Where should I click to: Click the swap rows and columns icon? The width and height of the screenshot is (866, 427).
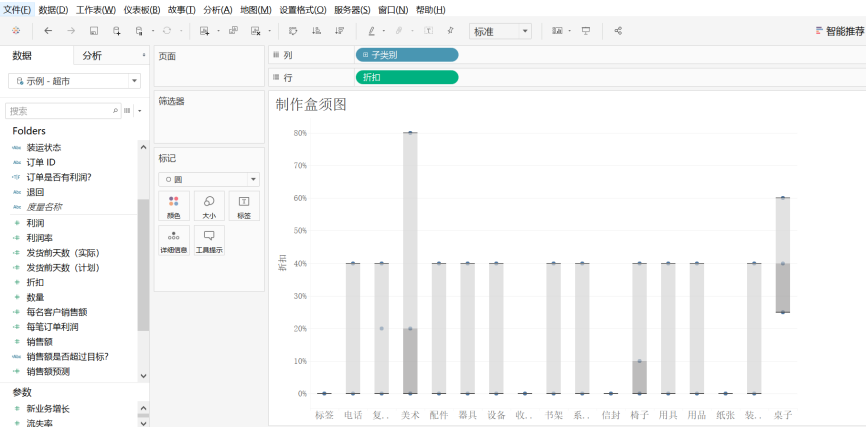pyautogui.click(x=293, y=31)
